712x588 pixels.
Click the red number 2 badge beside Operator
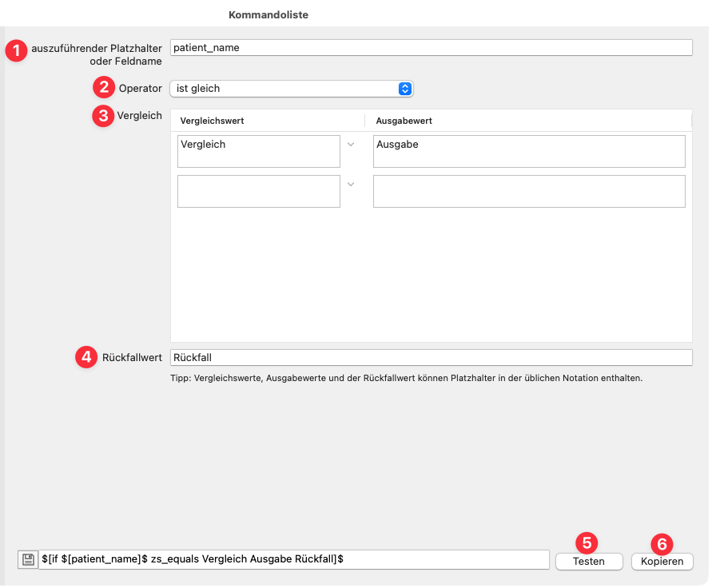tap(104, 88)
